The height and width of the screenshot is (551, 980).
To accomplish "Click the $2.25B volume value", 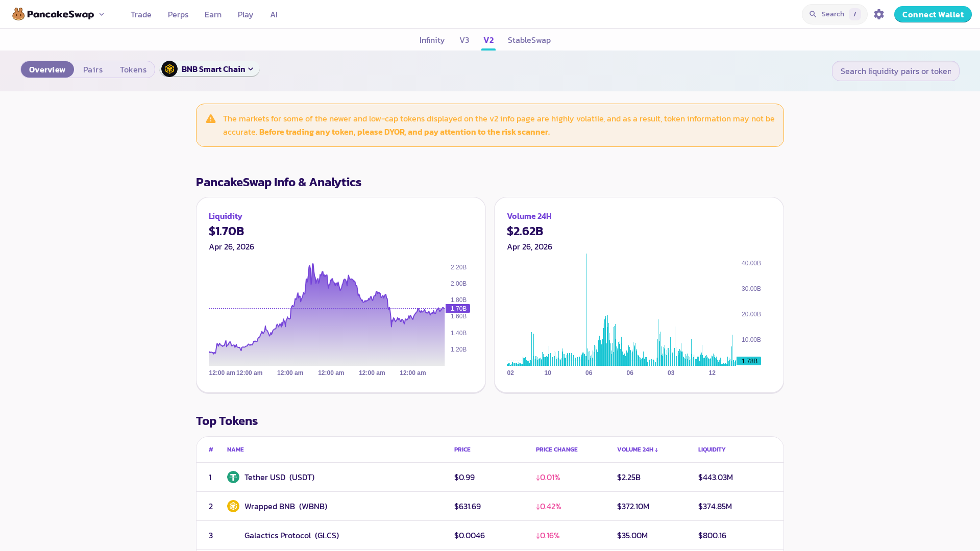I will click(x=629, y=477).
